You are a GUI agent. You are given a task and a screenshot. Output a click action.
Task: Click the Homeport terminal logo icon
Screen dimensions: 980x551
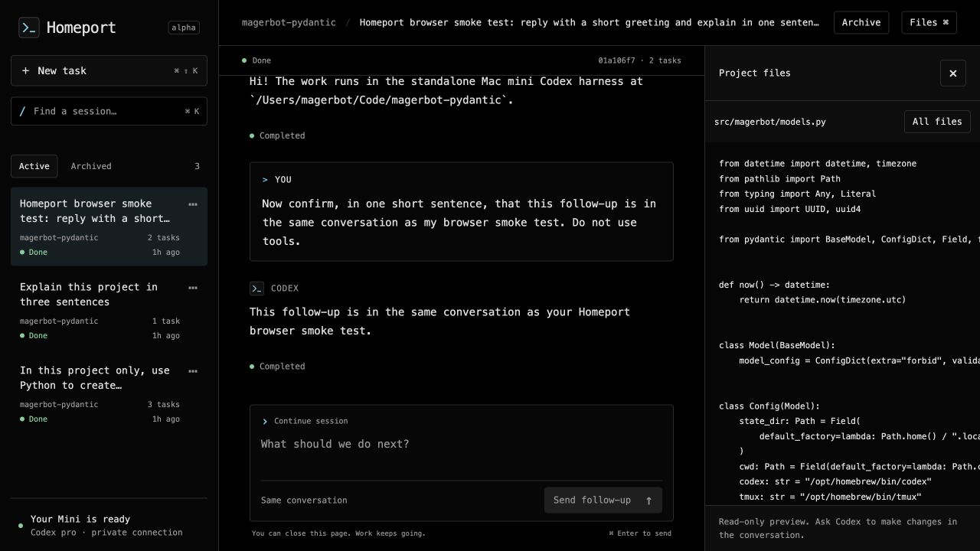point(28,28)
